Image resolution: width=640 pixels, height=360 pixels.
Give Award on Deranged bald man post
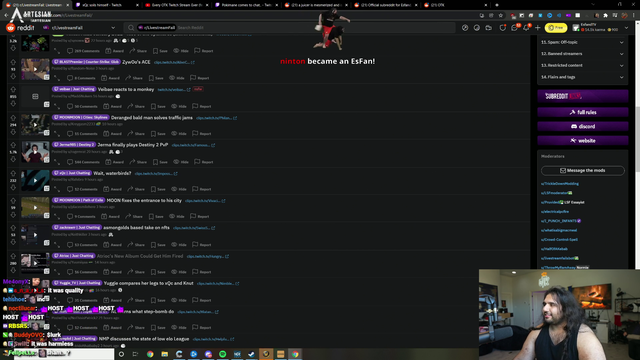click(x=112, y=133)
